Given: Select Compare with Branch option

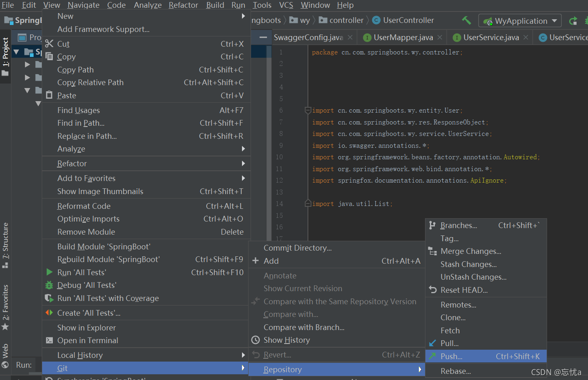Looking at the screenshot, I should [x=337, y=327].
